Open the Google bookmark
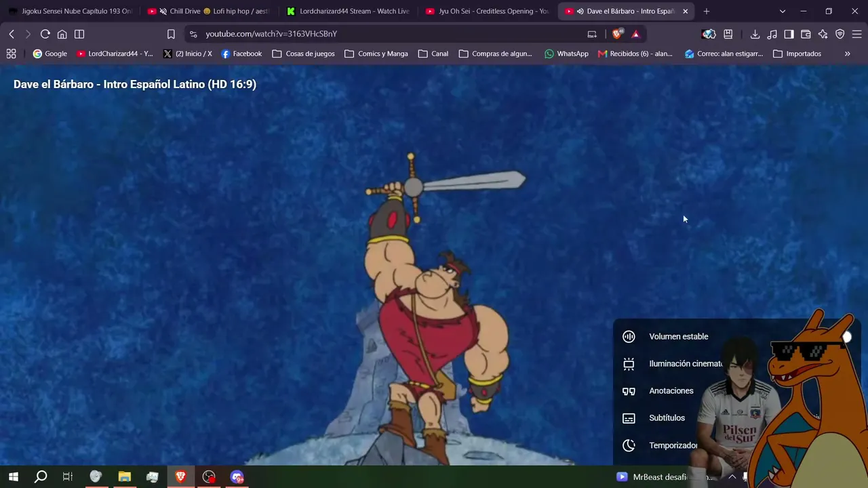The width and height of the screenshot is (868, 488). coord(50,54)
